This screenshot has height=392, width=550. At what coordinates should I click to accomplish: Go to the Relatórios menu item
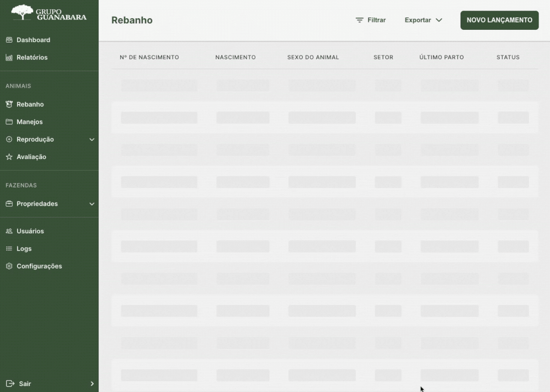tap(32, 58)
